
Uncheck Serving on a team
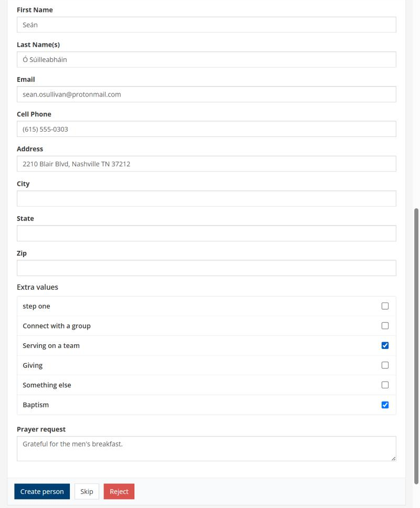[385, 345]
